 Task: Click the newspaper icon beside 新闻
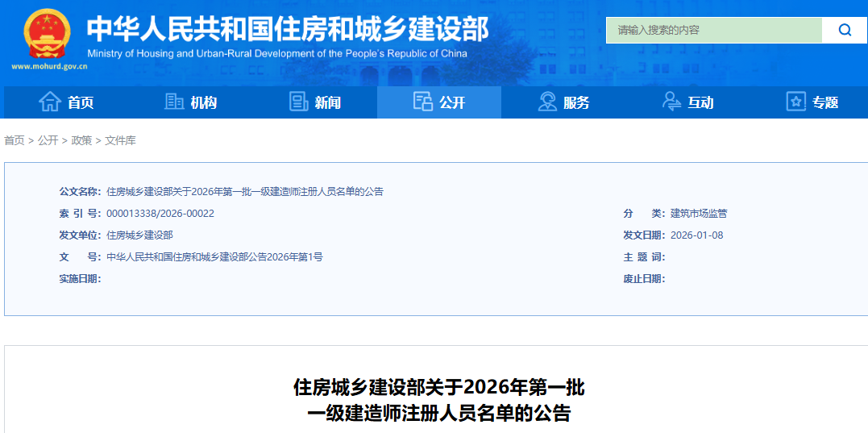tap(299, 102)
